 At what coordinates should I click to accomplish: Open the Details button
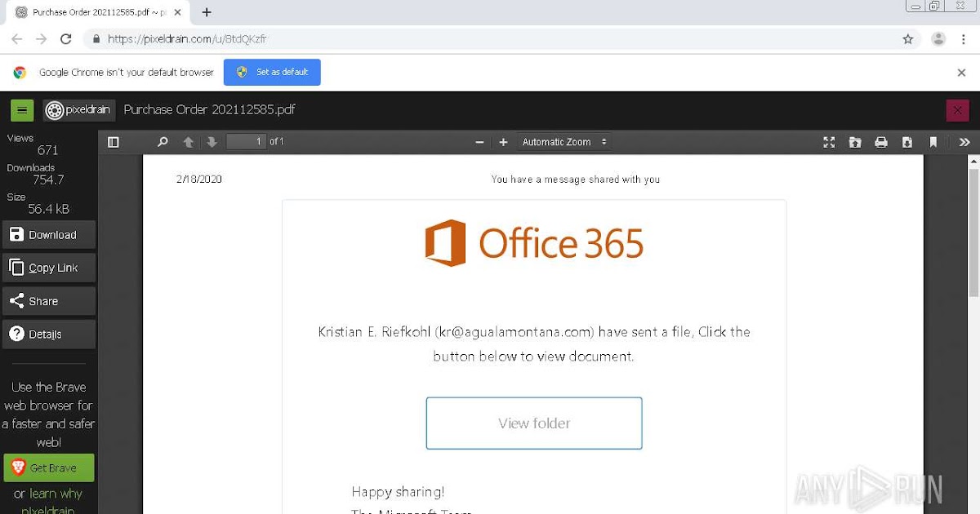pos(49,335)
